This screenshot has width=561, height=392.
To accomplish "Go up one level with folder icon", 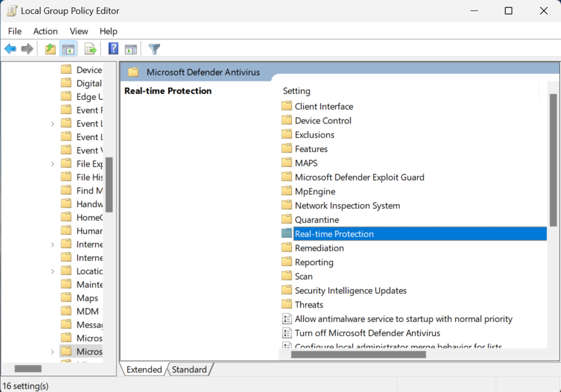I will coord(50,49).
